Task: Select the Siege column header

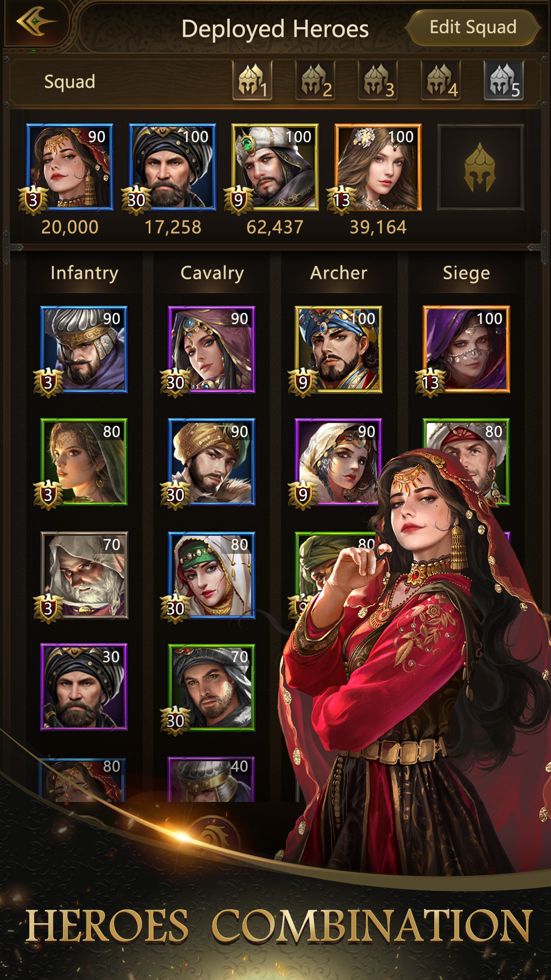Action: 466,273
